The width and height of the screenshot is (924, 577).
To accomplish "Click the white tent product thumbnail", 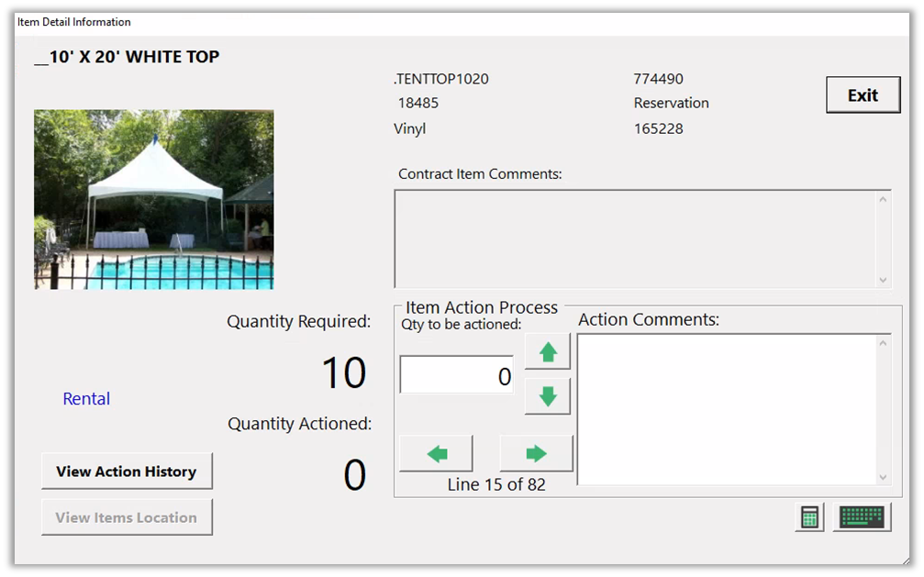I will pyautogui.click(x=154, y=200).
